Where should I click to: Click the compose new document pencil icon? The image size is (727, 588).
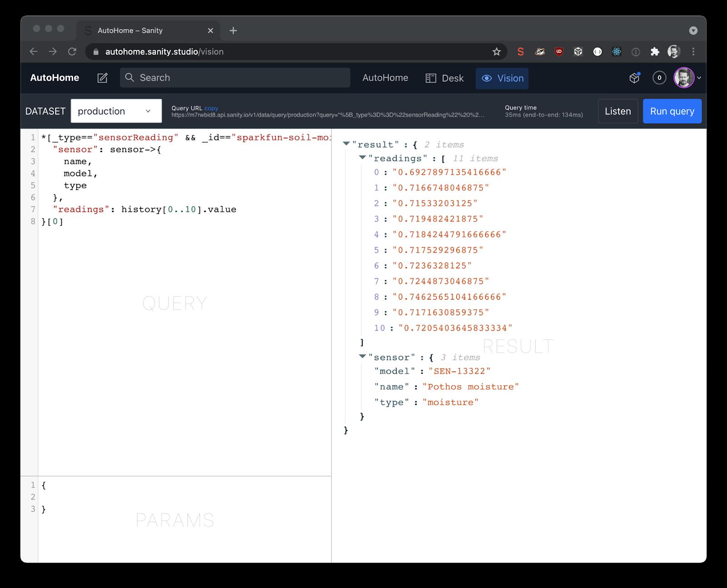pyautogui.click(x=103, y=78)
